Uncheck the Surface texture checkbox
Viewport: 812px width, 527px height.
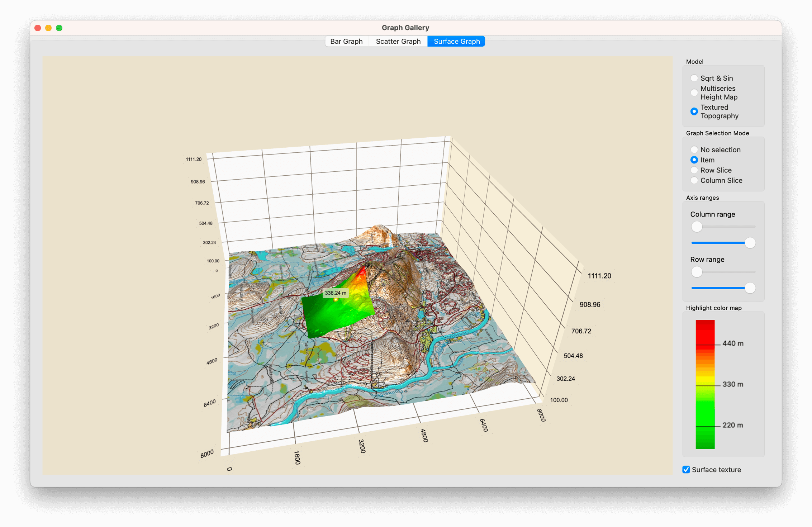(686, 470)
